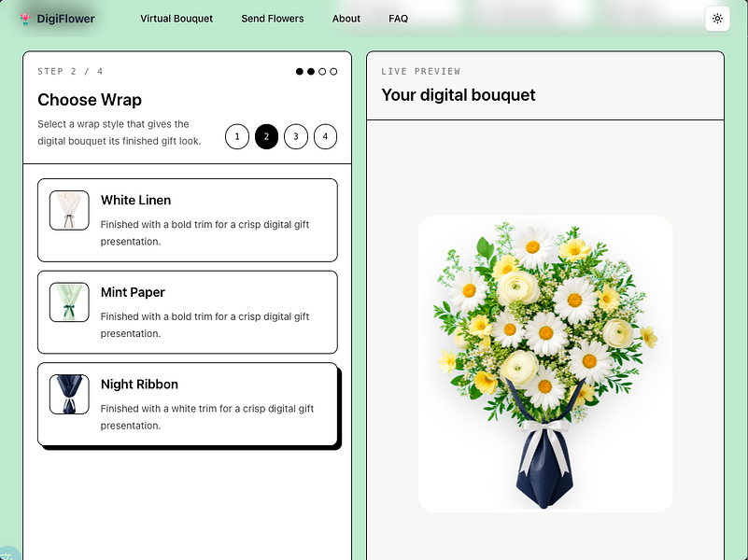Click the Mint Paper wrap thumbnail

(69, 302)
